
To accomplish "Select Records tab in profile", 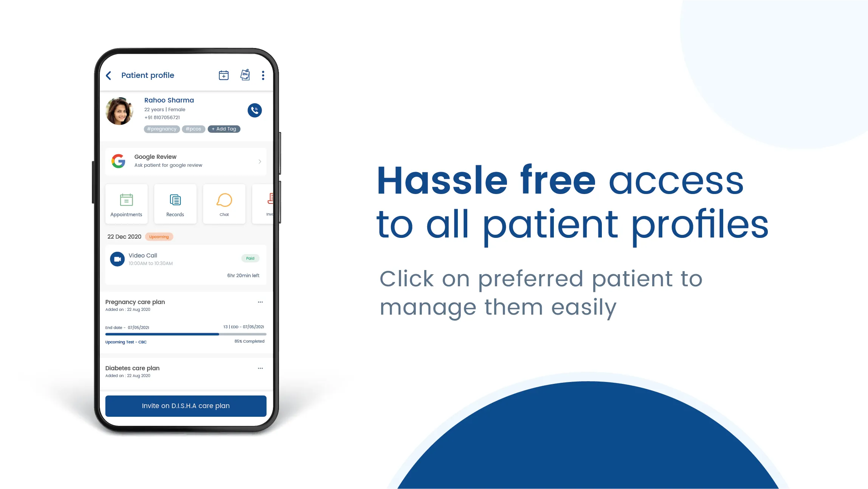I will (175, 203).
